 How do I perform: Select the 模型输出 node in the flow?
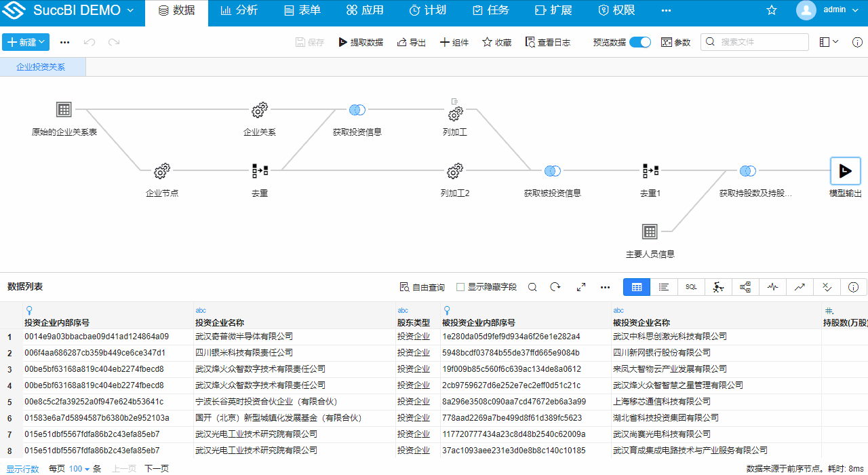845,171
